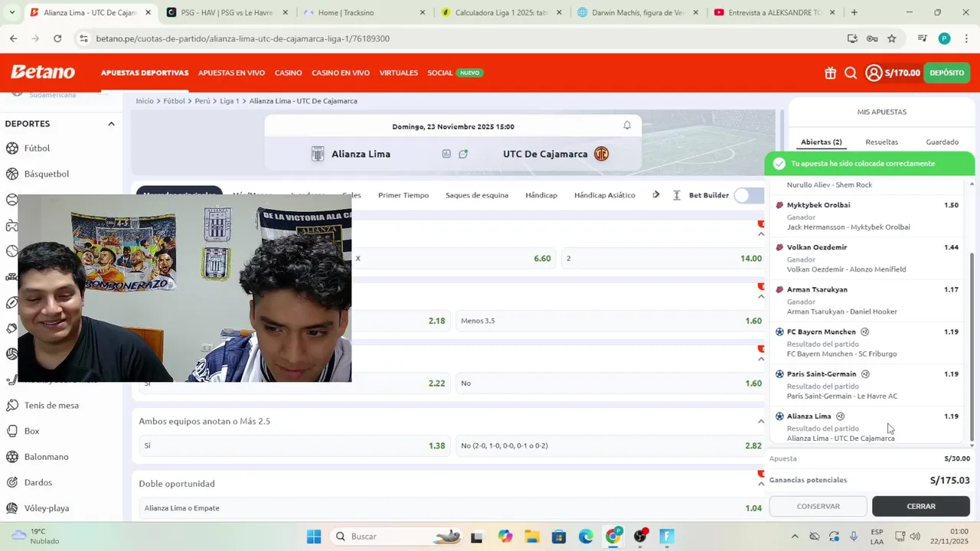Open the live chat icon in match header
This screenshot has width=980, height=551.
point(463,154)
